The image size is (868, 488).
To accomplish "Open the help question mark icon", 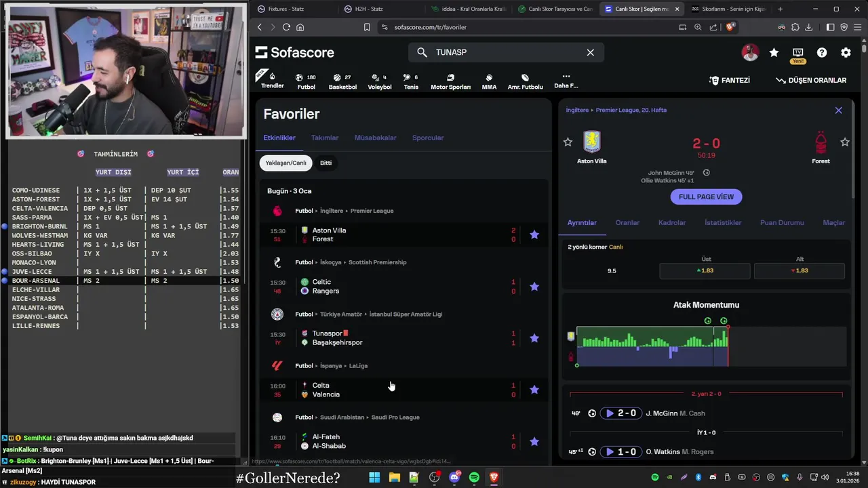I will pos(822,52).
